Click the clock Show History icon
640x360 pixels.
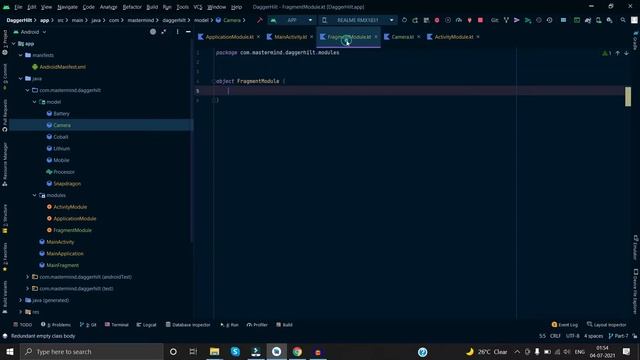pyautogui.click(x=549, y=20)
